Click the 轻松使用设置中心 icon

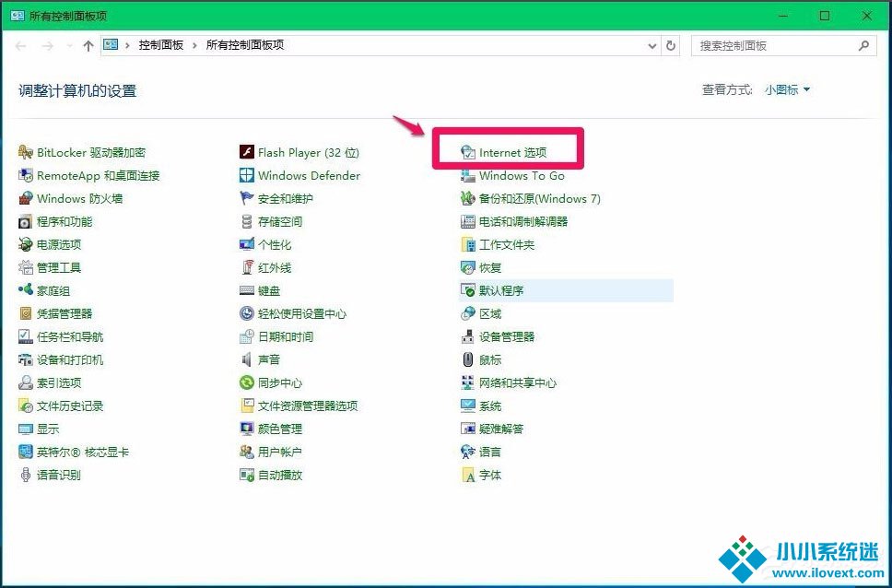click(246, 313)
